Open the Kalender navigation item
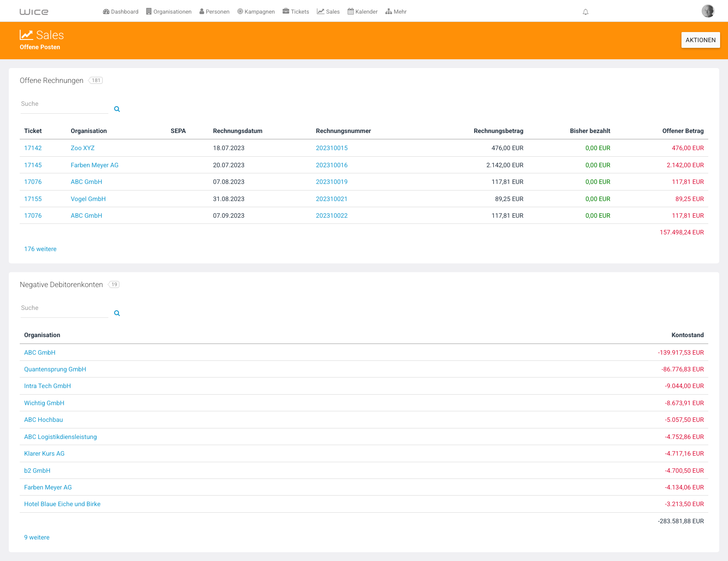This screenshot has width=728, height=561. pyautogui.click(x=362, y=12)
